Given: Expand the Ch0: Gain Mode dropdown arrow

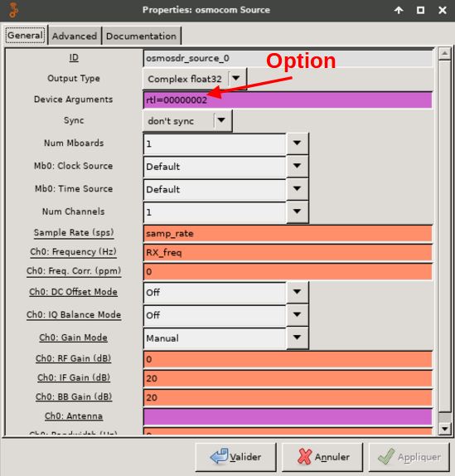Looking at the screenshot, I should pos(297,338).
